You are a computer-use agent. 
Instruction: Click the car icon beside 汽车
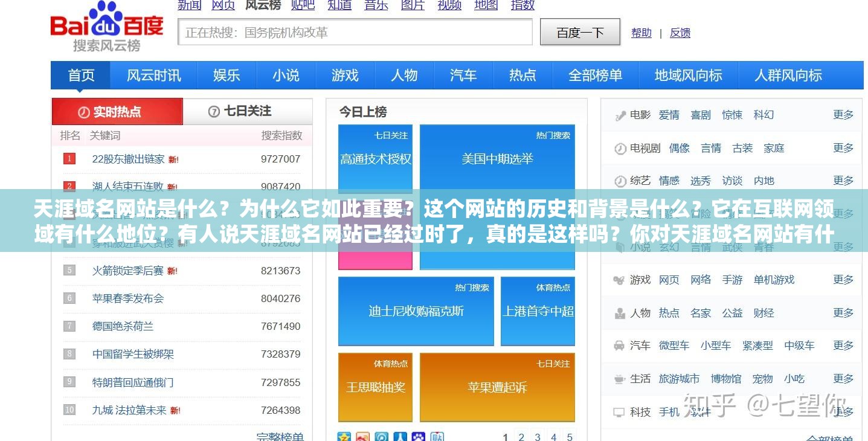click(620, 346)
